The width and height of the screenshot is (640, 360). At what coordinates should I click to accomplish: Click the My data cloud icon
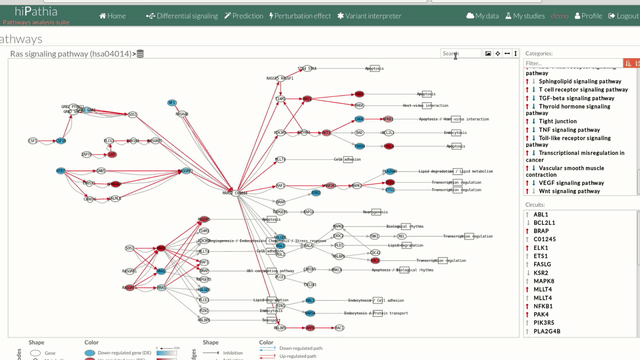(x=470, y=16)
